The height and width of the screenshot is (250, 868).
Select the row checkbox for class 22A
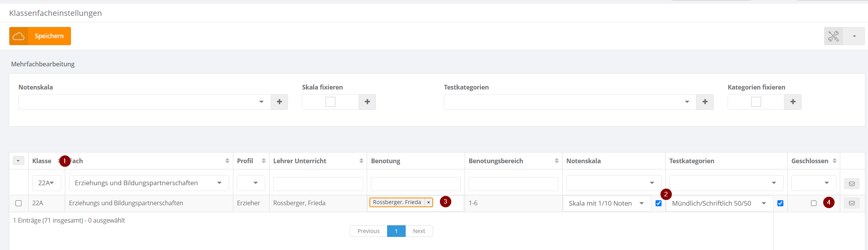19,203
